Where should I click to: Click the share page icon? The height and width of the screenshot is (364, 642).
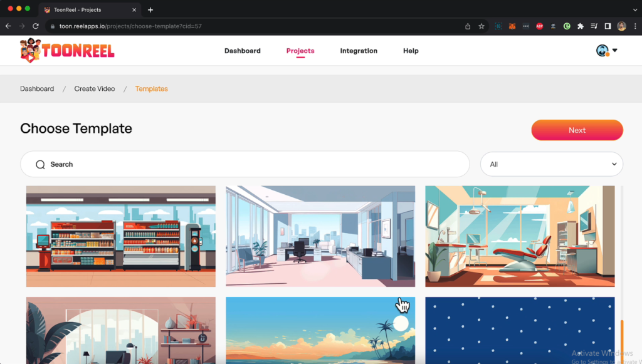point(468,26)
